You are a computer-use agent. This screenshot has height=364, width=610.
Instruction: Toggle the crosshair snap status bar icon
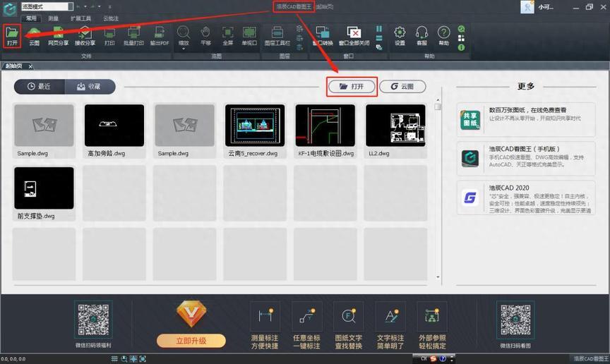point(133,359)
